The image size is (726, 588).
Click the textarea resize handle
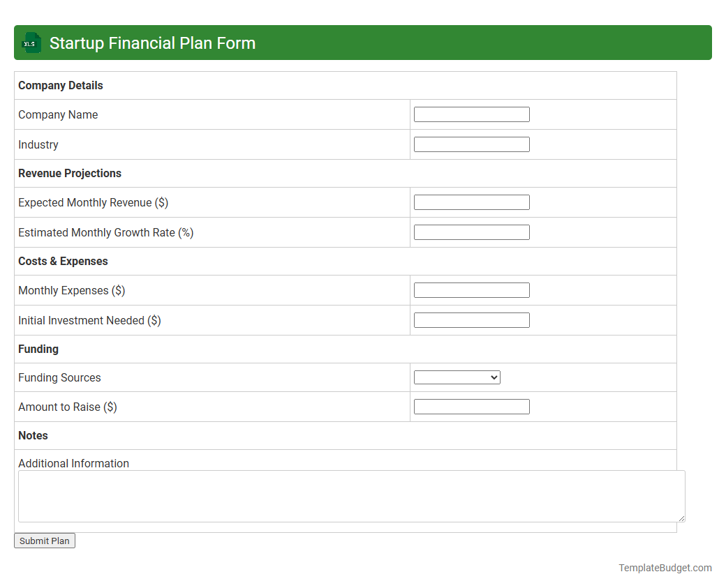pyautogui.click(x=681, y=519)
